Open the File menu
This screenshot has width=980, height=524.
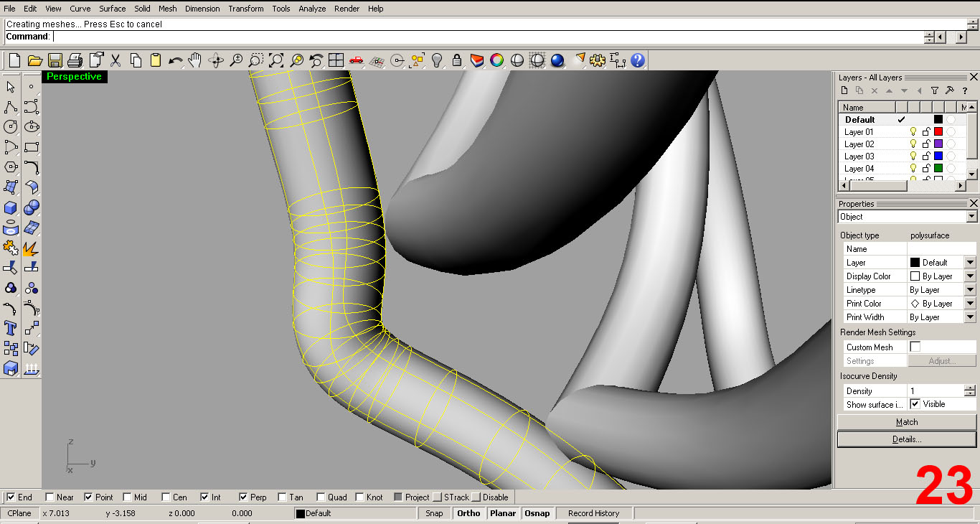coord(9,9)
